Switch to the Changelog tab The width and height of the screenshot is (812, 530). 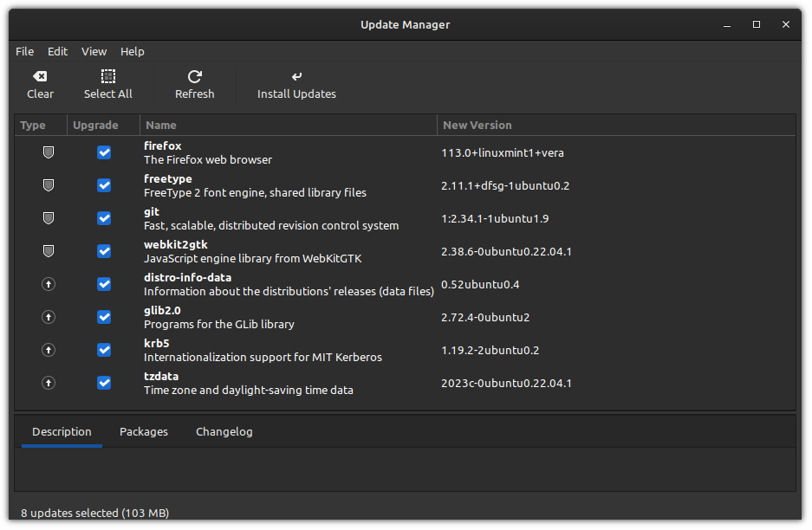(224, 431)
